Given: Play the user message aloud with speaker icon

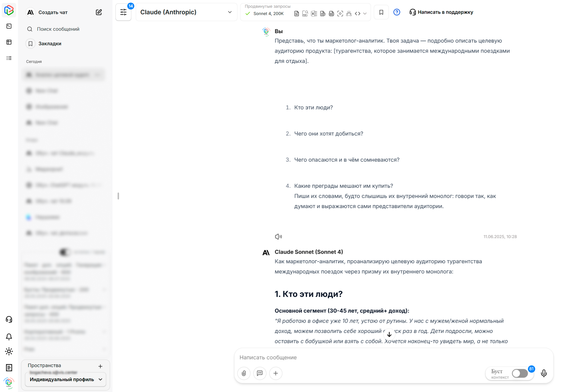Looking at the screenshot, I should (278, 236).
